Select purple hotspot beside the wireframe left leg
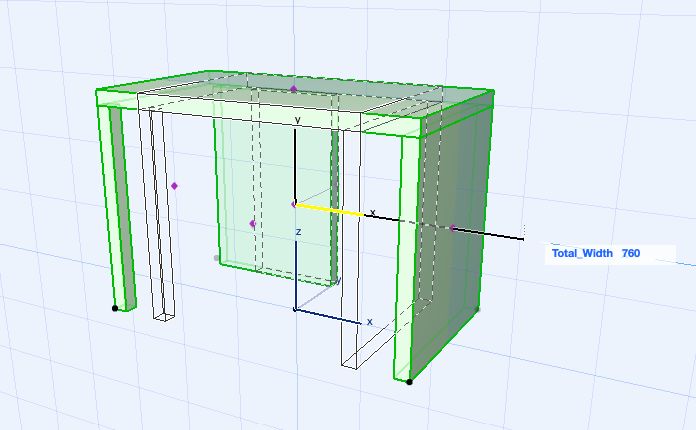Image resolution: width=696 pixels, height=430 pixels. tap(174, 186)
